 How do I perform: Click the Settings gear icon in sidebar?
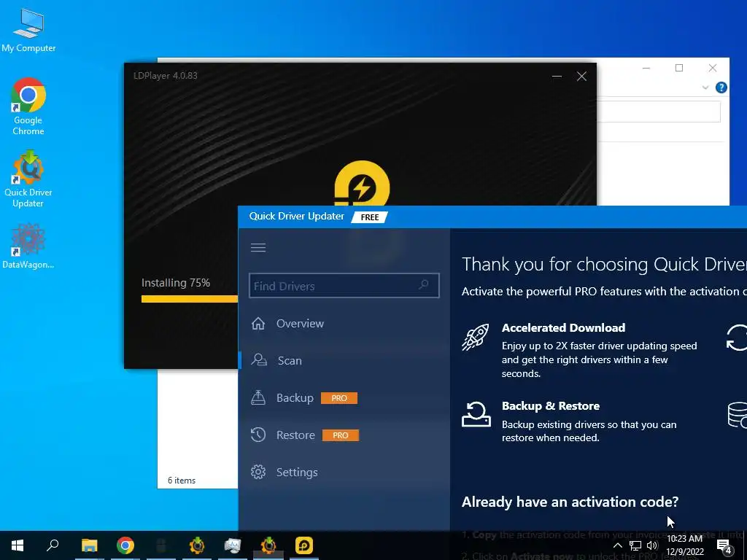tap(258, 472)
